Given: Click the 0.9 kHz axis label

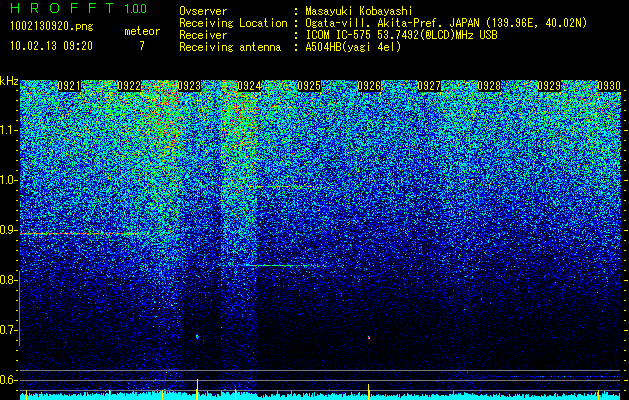Looking at the screenshot, I should coord(8,230).
